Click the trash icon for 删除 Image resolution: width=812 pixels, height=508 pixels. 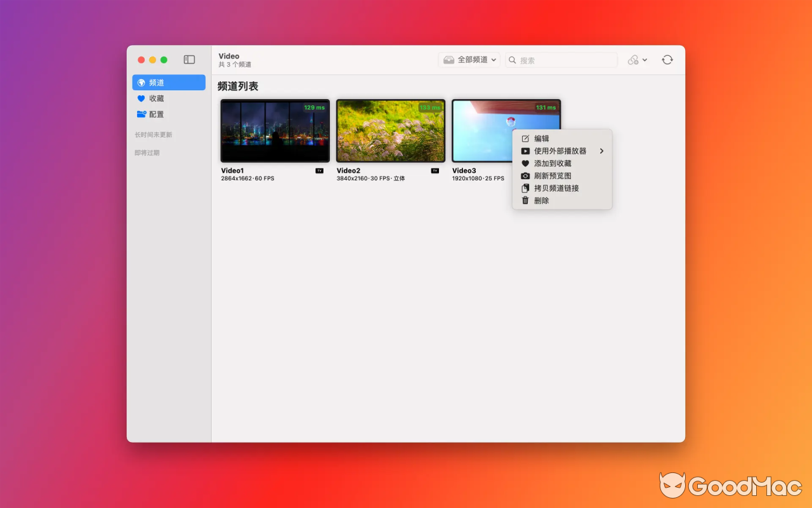pyautogui.click(x=525, y=200)
